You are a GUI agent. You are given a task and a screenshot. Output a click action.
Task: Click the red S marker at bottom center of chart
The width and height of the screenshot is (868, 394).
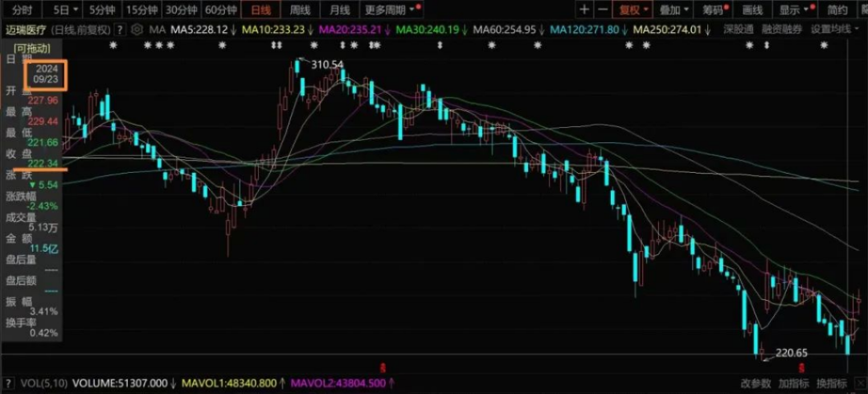[383, 367]
